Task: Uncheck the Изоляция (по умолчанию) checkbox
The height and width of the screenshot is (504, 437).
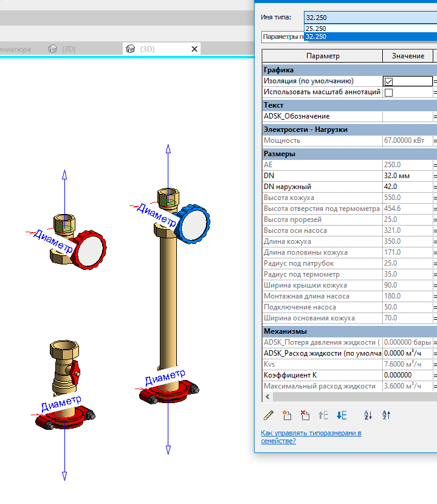Action: click(x=388, y=81)
